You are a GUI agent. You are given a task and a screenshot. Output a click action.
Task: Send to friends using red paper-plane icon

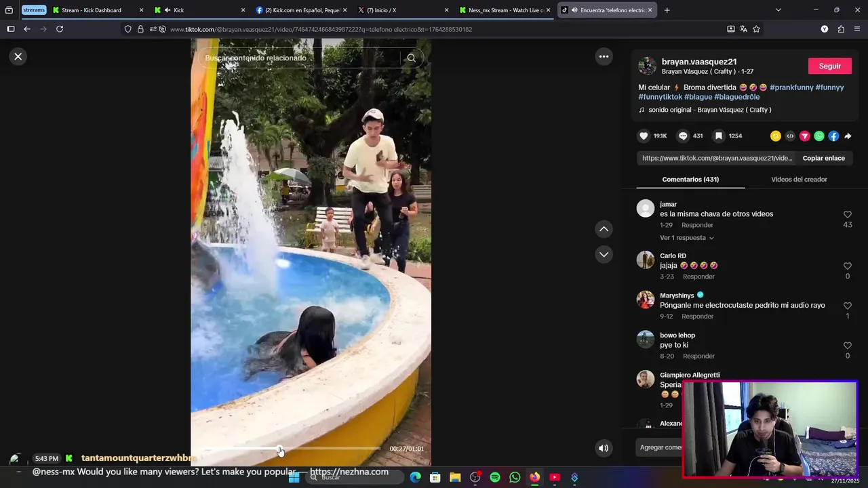click(x=805, y=136)
